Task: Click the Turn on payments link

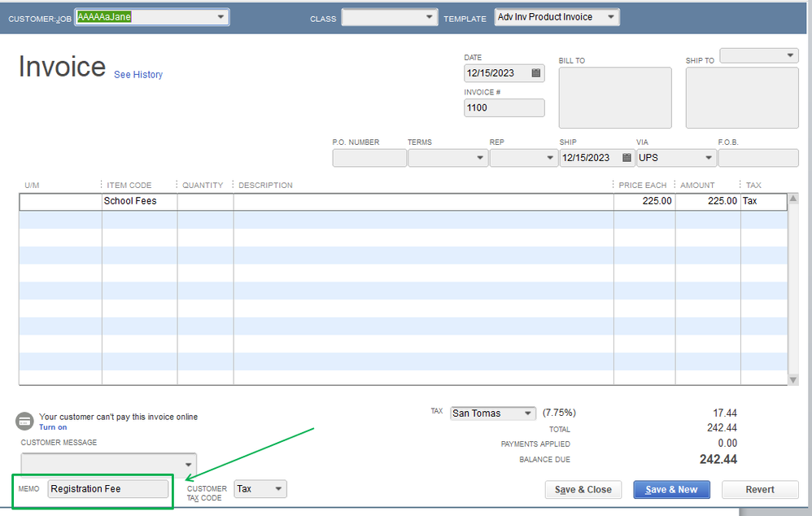Action: point(52,427)
